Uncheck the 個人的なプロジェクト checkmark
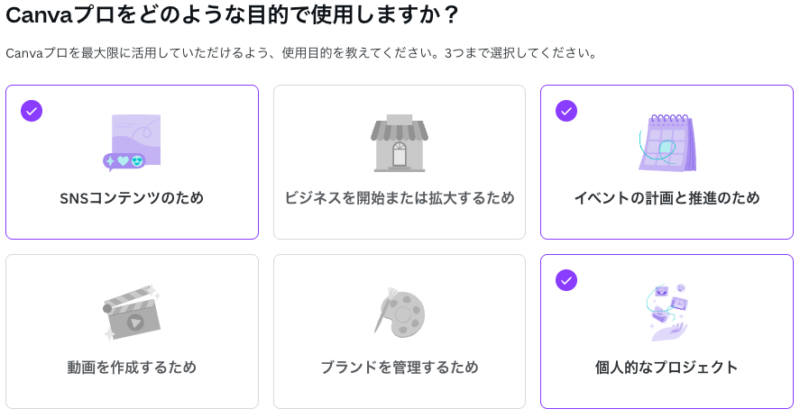Screen dimensions: 800x418 566,280
